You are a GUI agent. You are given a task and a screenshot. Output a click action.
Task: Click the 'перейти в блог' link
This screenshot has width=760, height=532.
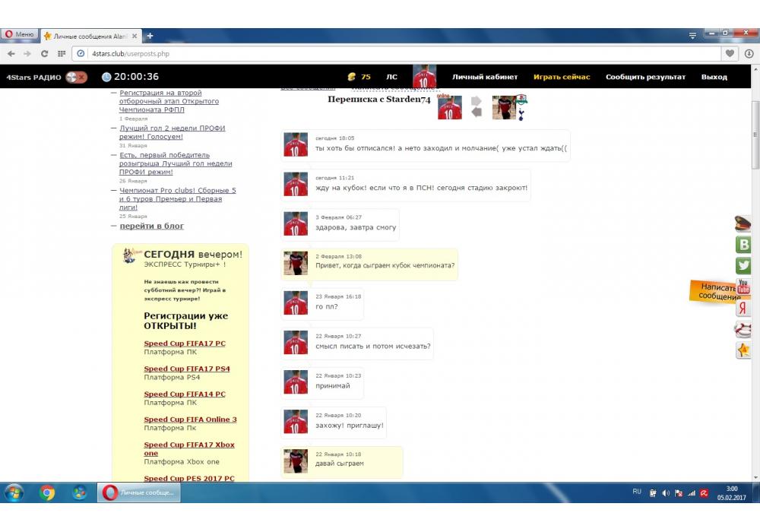[x=152, y=226]
